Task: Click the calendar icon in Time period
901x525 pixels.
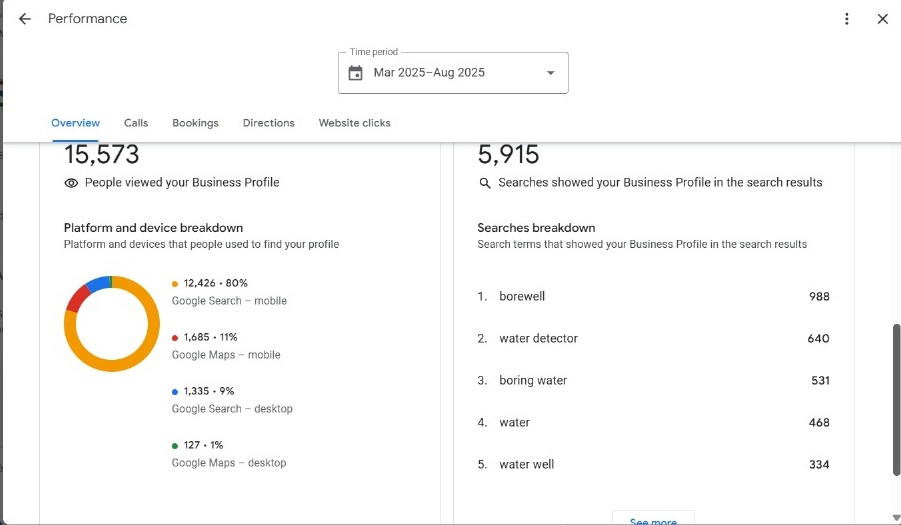Action: click(x=355, y=73)
